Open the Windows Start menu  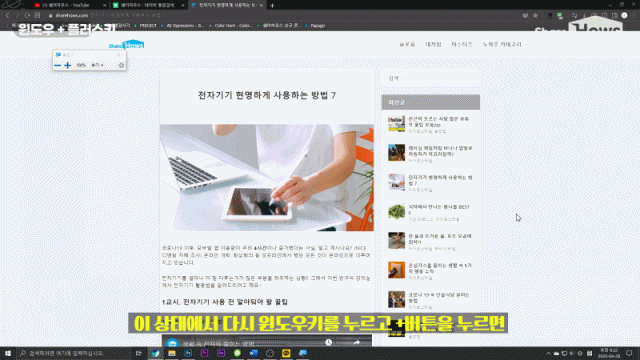8,353
